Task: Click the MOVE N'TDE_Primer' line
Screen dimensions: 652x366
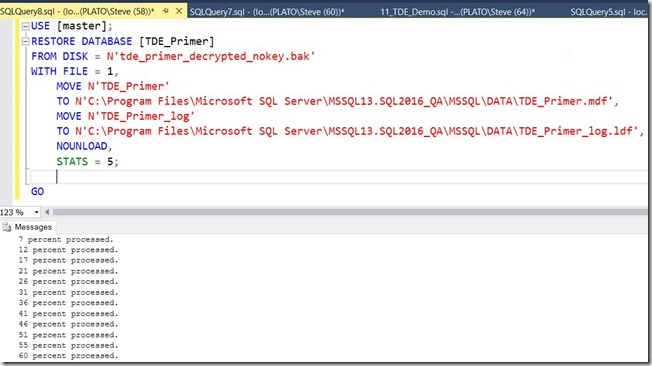Action: (113, 86)
